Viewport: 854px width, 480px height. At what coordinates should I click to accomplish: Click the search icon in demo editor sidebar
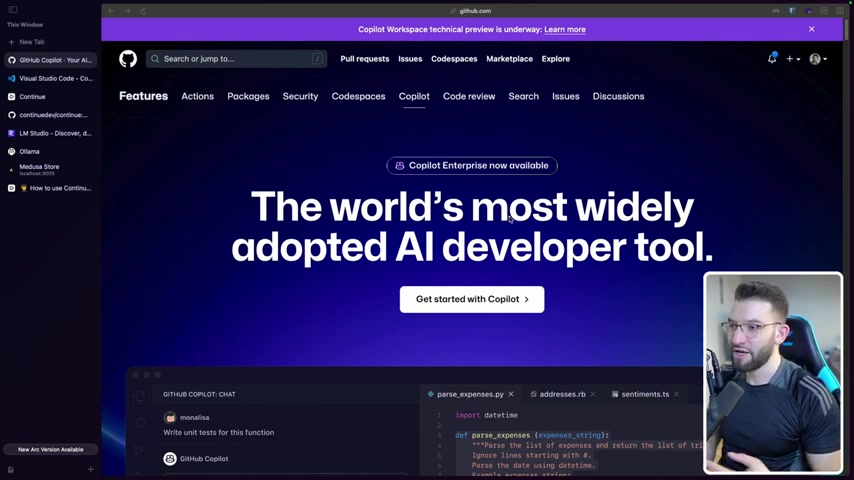(139, 423)
